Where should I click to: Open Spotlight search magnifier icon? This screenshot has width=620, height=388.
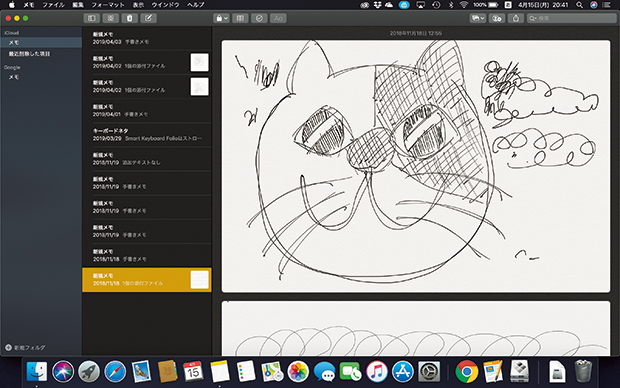(579, 5)
